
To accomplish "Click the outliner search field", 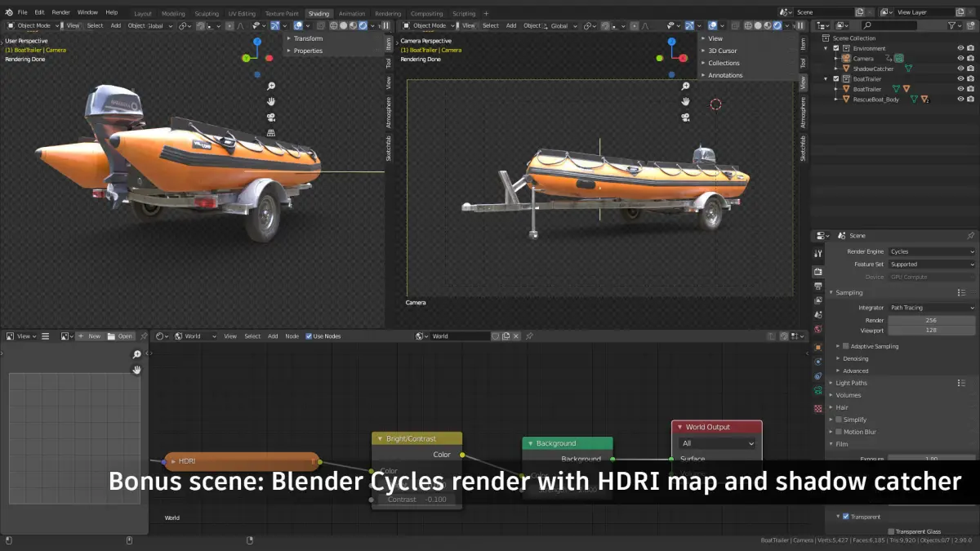I will (x=888, y=25).
